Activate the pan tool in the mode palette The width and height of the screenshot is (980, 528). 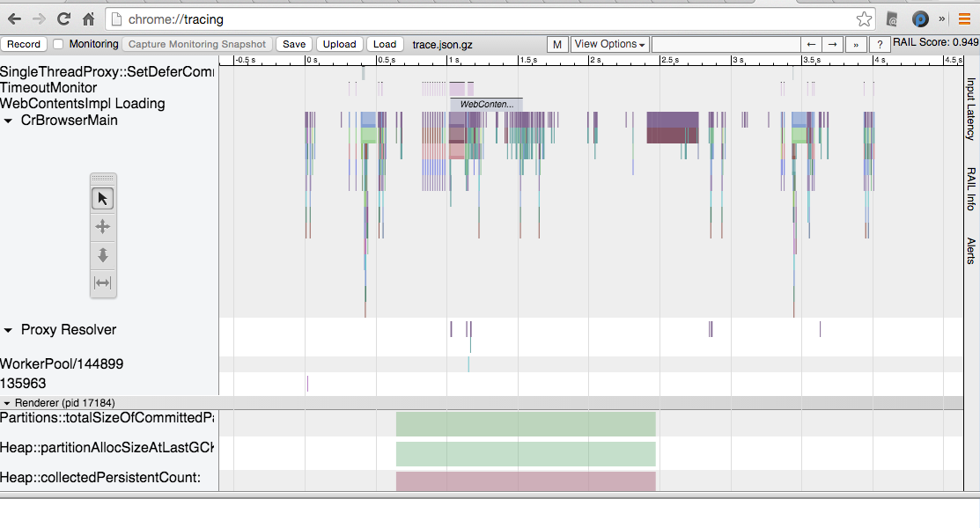102,227
